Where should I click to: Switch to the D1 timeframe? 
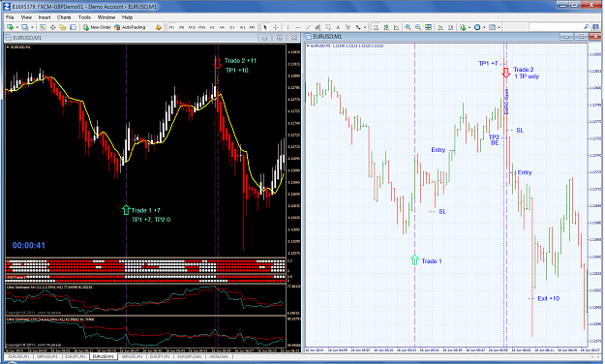click(232, 27)
